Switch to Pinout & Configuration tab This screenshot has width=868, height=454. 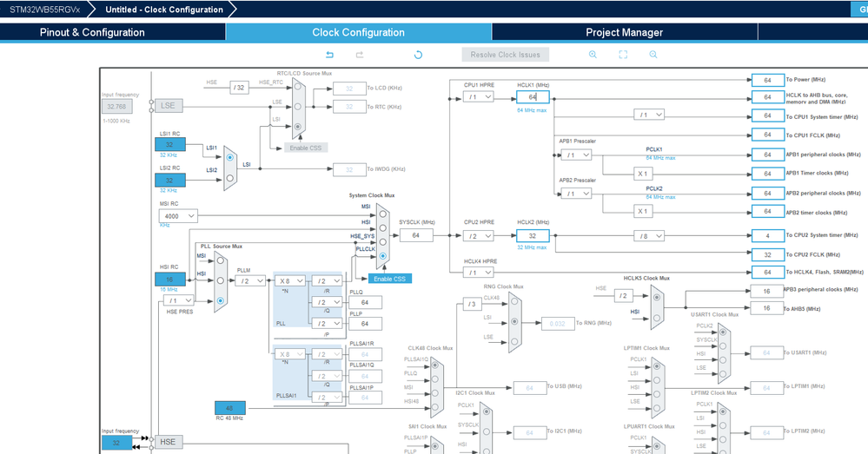[x=92, y=32]
